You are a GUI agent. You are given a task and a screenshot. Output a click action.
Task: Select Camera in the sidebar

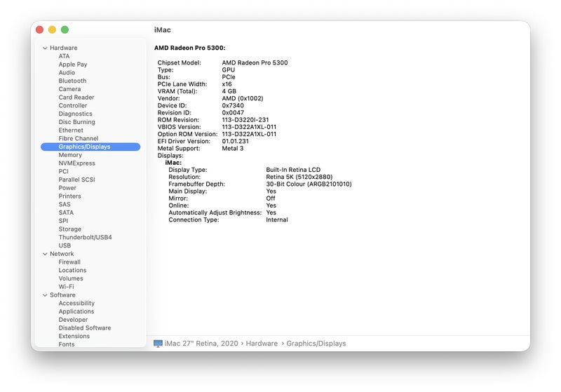point(69,89)
